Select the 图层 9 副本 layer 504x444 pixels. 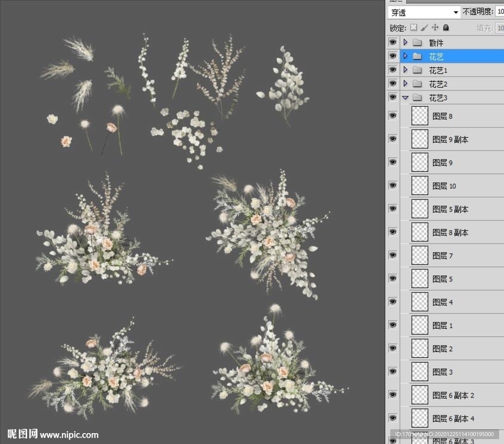[x=450, y=139]
